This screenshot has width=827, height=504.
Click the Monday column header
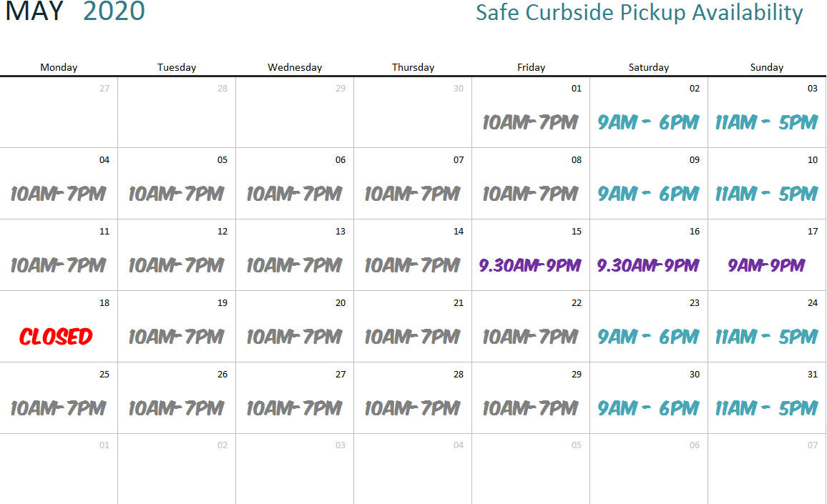59,67
